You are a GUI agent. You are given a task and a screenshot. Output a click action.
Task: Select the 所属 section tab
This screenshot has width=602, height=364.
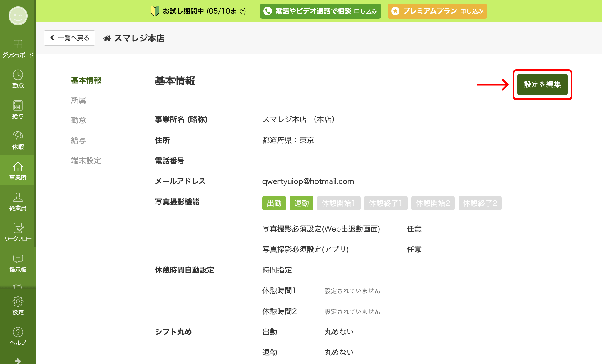(x=78, y=100)
